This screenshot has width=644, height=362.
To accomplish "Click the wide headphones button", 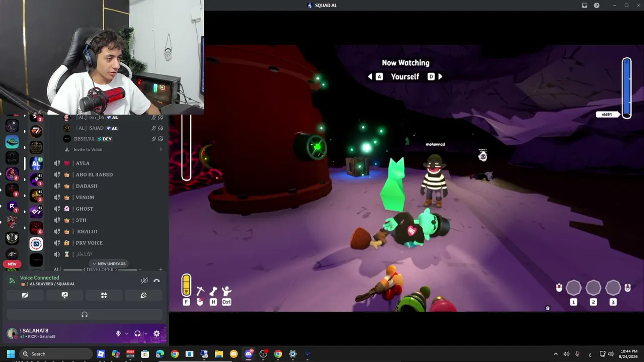I will (x=85, y=314).
